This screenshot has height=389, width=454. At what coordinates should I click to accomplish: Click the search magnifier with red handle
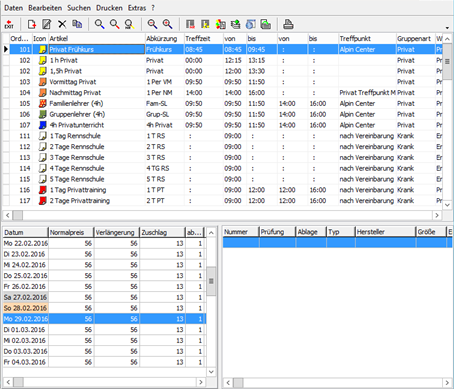(114, 24)
